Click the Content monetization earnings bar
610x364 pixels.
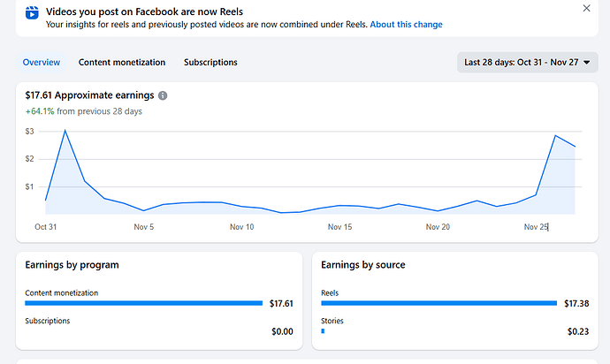[143, 303]
